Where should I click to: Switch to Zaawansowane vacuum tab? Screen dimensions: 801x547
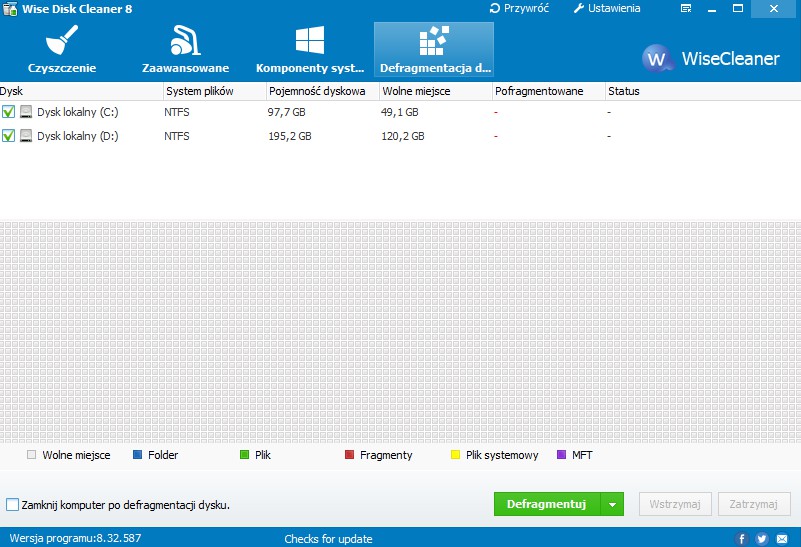coord(185,49)
